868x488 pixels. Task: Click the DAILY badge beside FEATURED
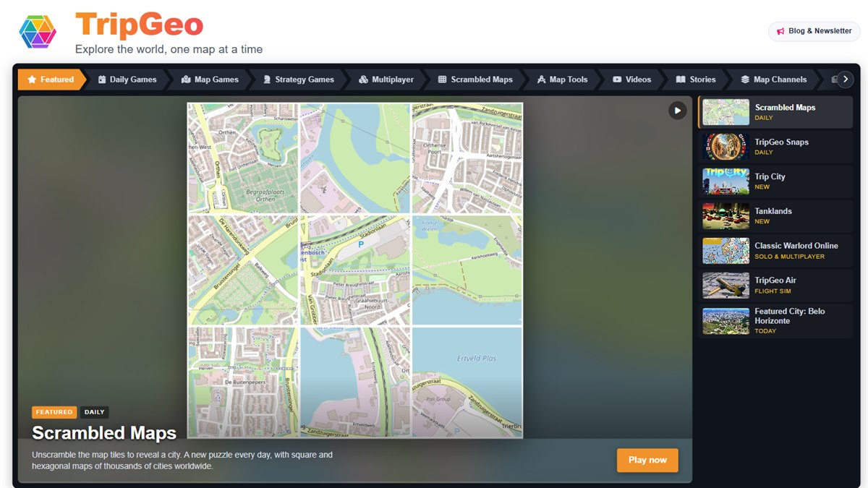[95, 412]
